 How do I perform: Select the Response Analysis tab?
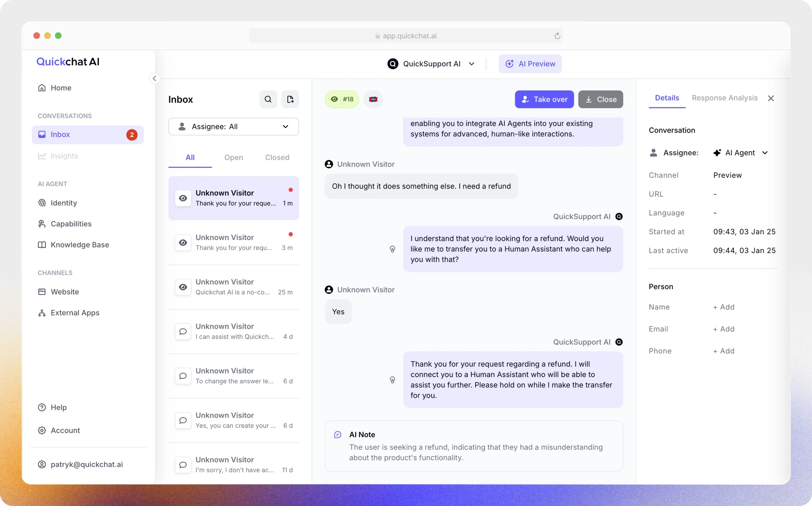coord(725,98)
